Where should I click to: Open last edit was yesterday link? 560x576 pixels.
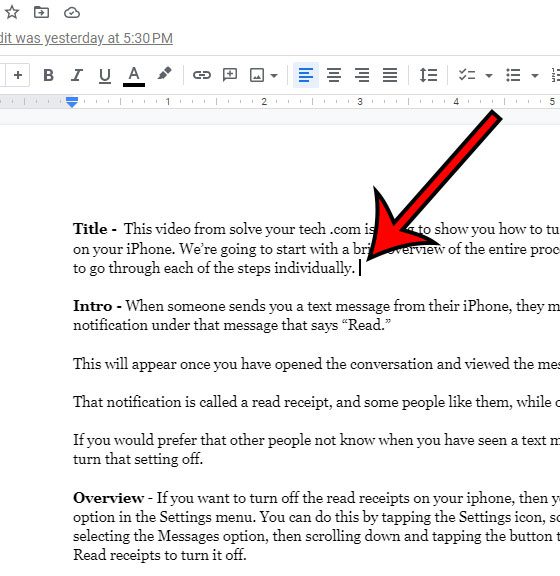86,38
